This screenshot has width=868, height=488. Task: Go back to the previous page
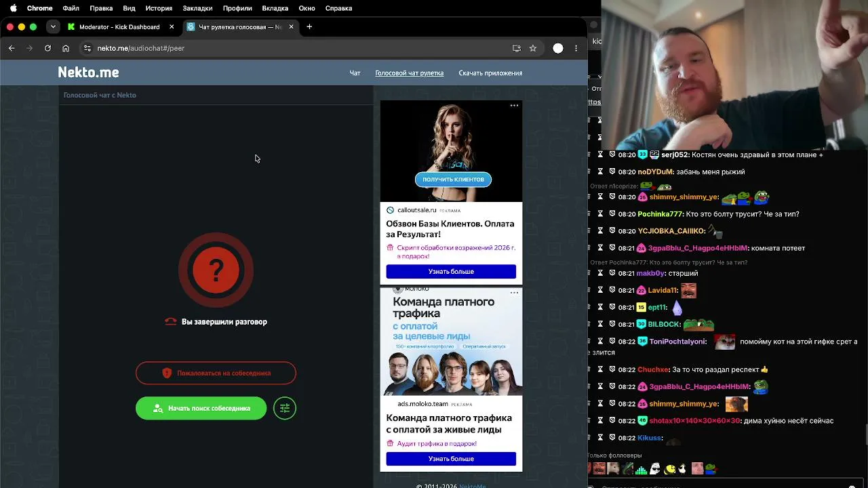coord(12,48)
